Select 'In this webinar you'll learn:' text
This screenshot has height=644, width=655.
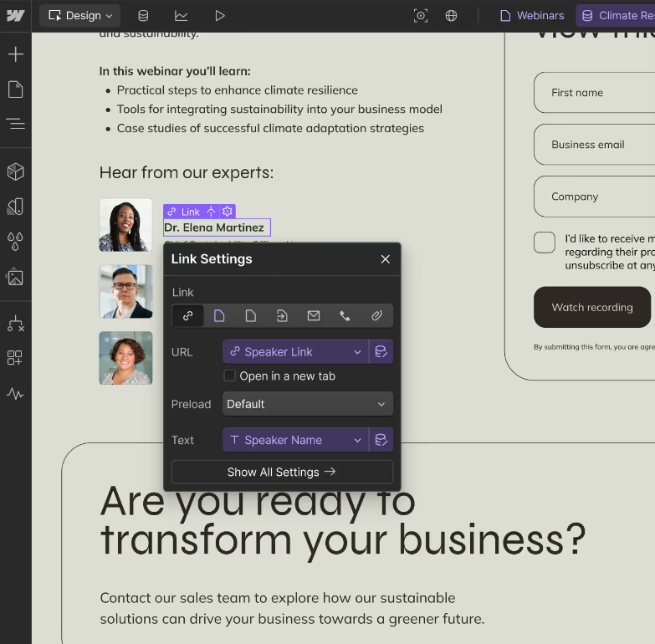click(x=175, y=71)
